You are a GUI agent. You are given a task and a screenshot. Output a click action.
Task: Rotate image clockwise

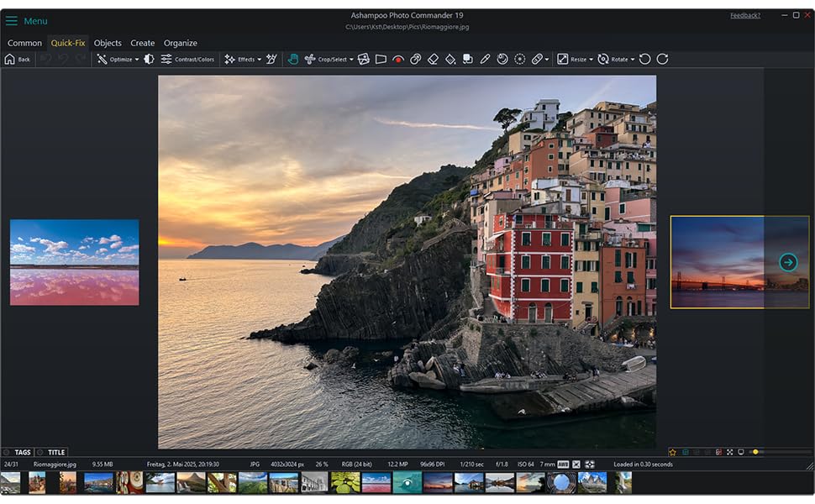point(662,59)
